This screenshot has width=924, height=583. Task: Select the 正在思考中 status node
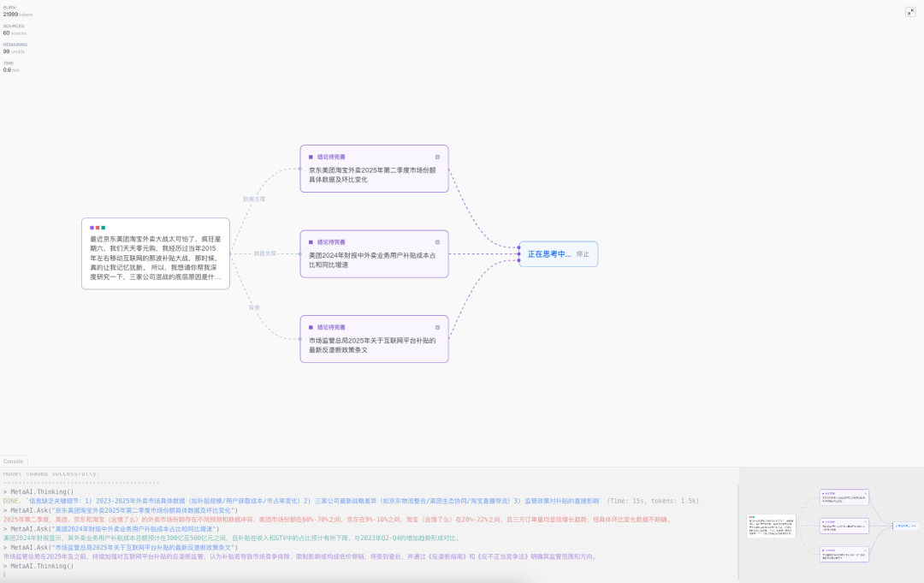548,254
